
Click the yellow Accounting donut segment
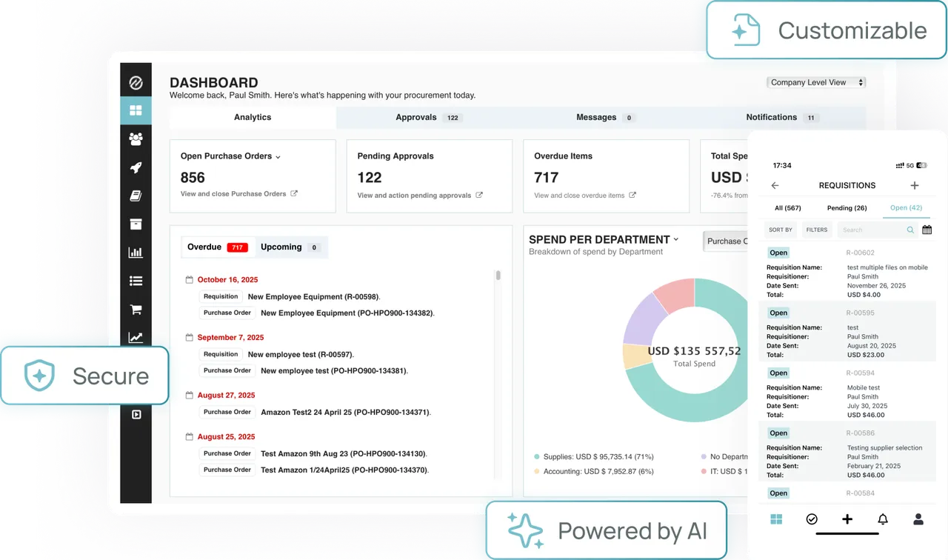pos(636,356)
